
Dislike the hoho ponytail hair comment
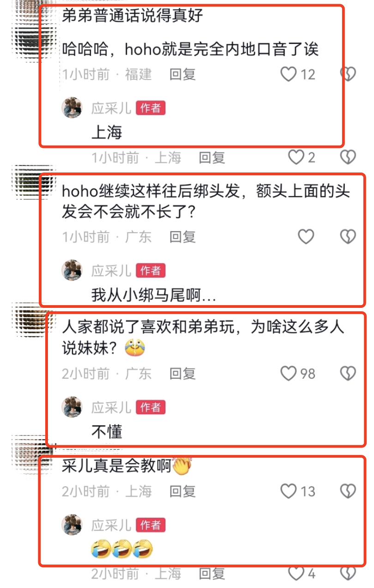[348, 237]
